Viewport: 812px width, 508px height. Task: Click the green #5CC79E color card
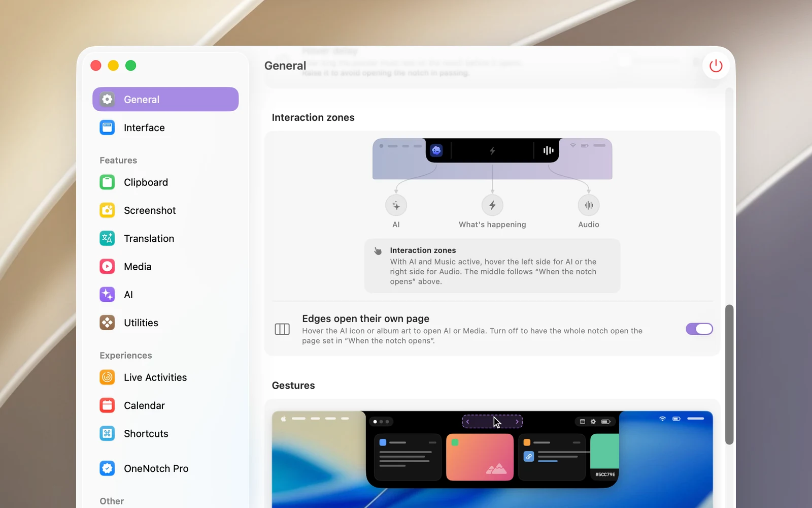point(604,457)
